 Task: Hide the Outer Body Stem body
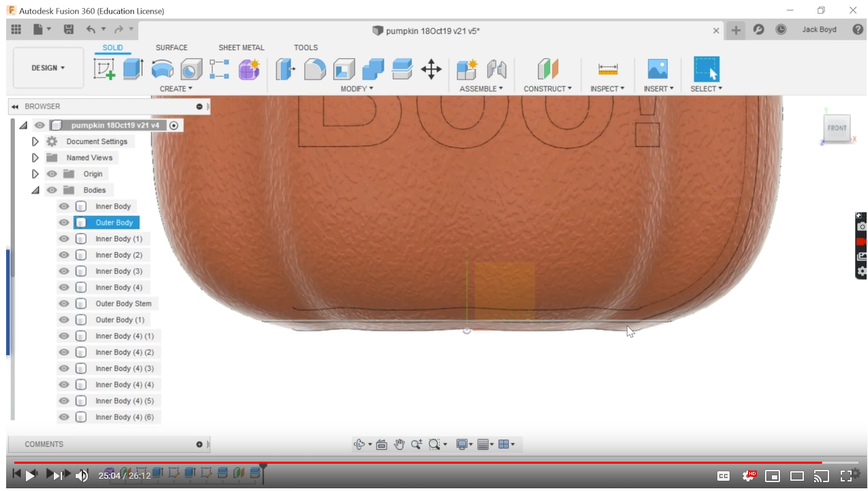click(64, 304)
